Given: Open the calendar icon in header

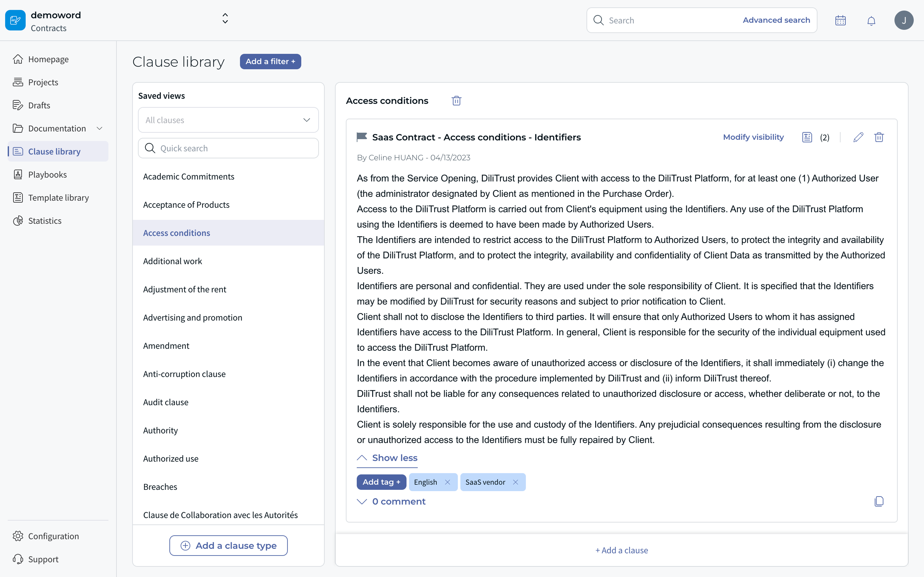Looking at the screenshot, I should tap(840, 21).
